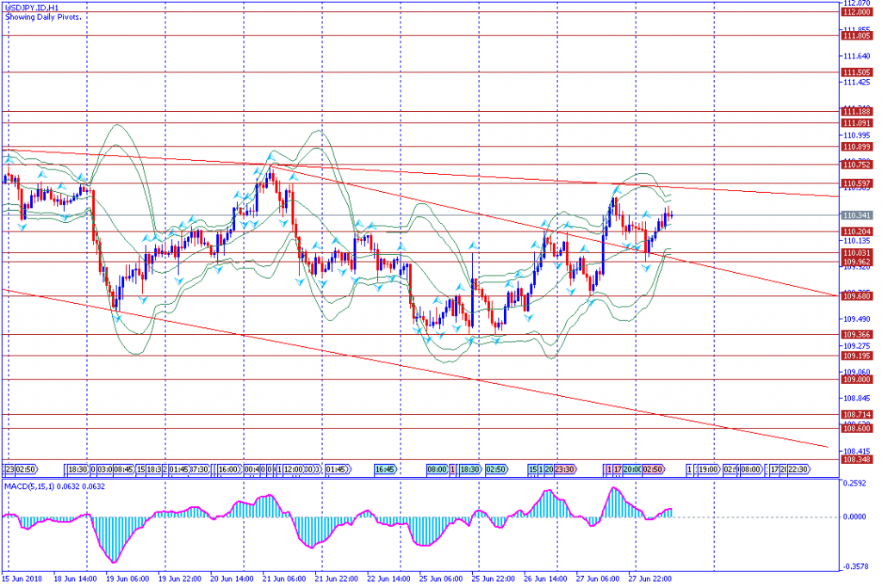This screenshot has height=588, width=882.
Task: Click the gray 110.341 current price label
Action: tap(856, 215)
